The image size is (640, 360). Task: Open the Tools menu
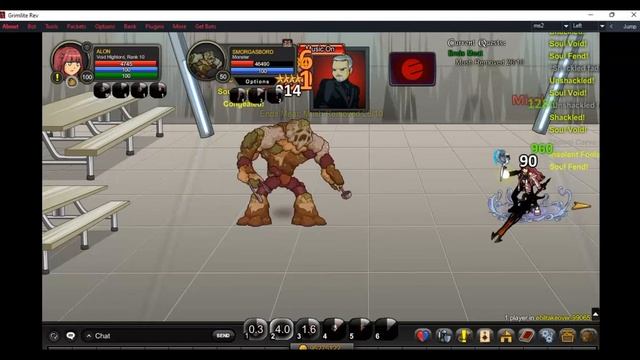coord(51,27)
